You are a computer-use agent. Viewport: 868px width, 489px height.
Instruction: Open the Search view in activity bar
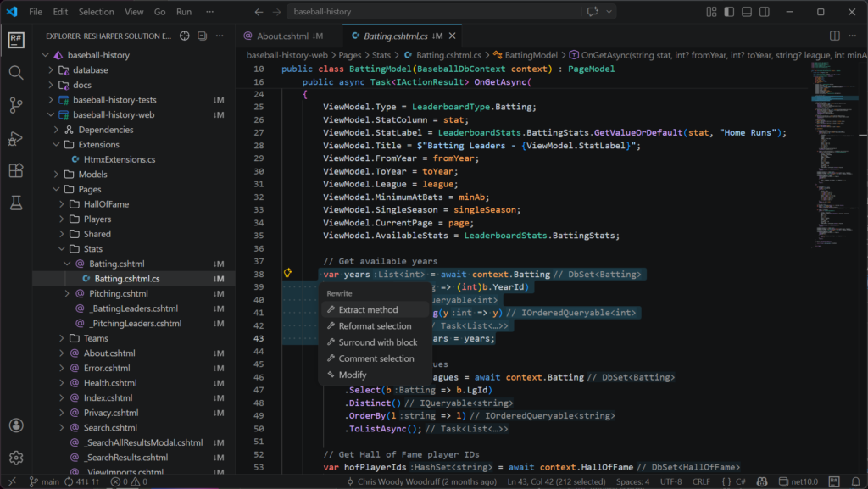tap(15, 73)
